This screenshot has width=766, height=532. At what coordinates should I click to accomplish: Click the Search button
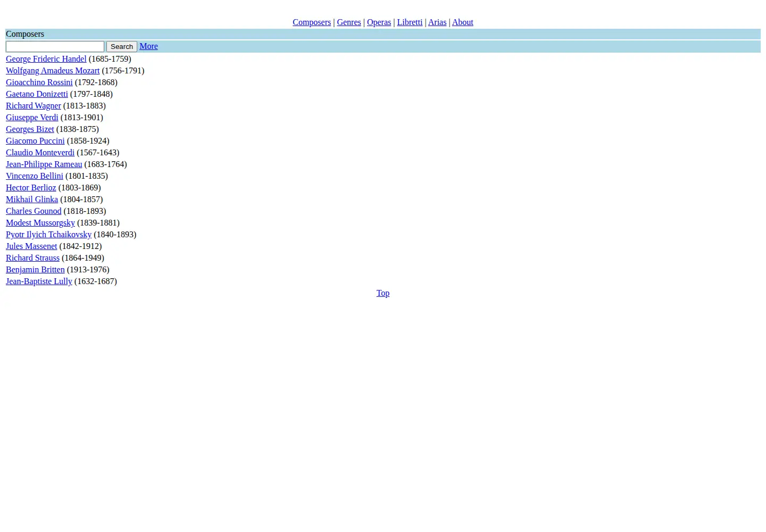[122, 47]
